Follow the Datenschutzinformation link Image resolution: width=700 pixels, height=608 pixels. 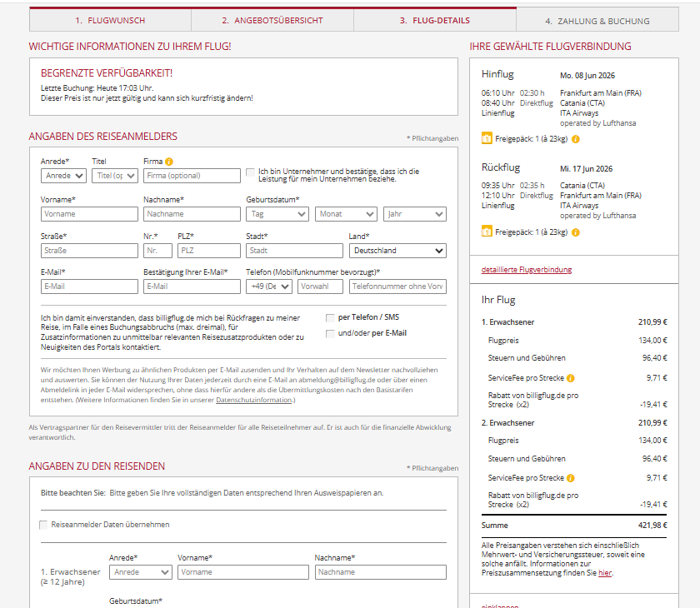(253, 401)
